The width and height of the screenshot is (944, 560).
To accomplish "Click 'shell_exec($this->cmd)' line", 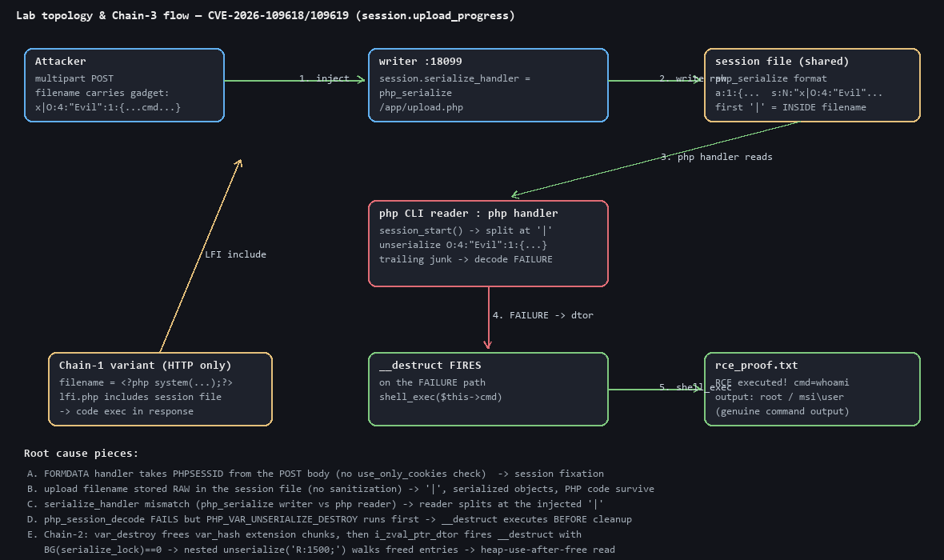I will [x=440, y=397].
